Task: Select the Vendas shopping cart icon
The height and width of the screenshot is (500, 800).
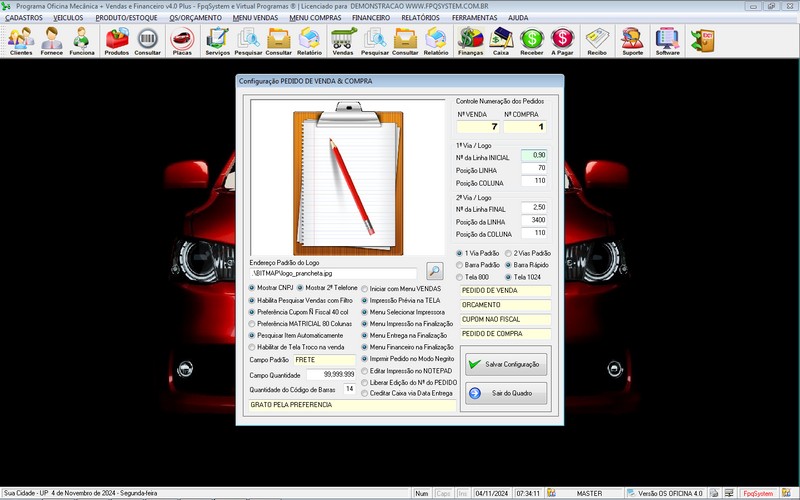Action: point(343,40)
